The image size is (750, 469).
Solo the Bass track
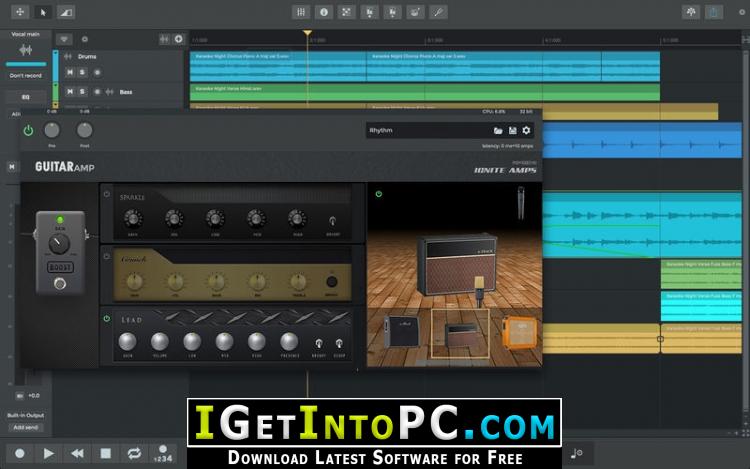(82, 91)
